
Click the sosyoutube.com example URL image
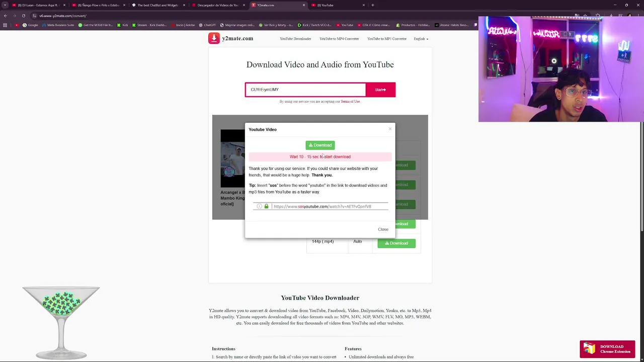point(320,206)
